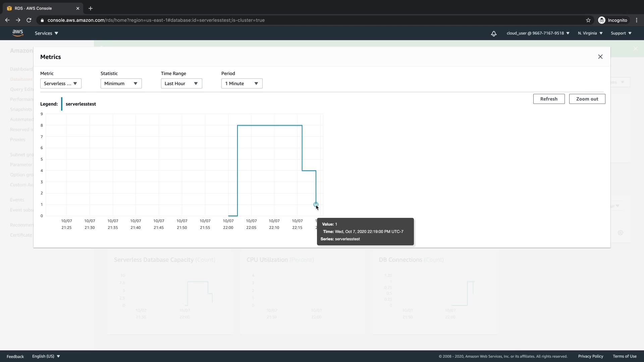The height and width of the screenshot is (362, 644).
Task: Click the Incognito profile icon
Action: (x=602, y=20)
